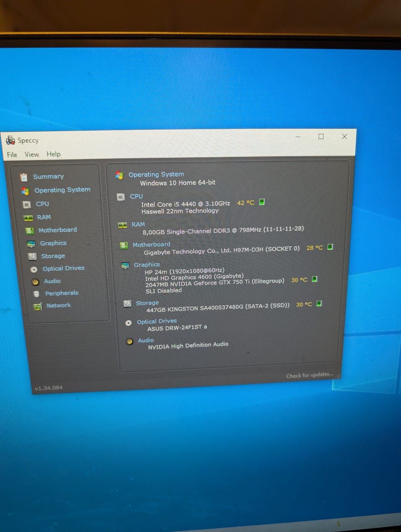Click the Storage drive icon in sidebar

pyautogui.click(x=32, y=256)
